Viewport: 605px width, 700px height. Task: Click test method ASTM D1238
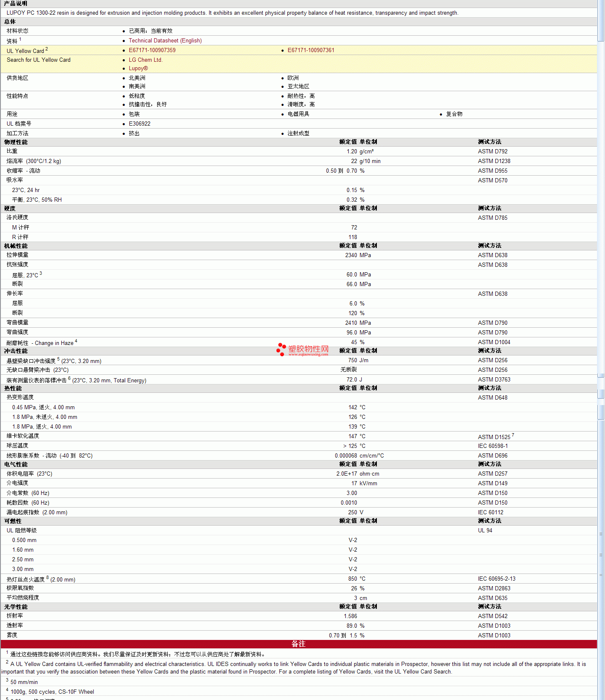pos(494,161)
